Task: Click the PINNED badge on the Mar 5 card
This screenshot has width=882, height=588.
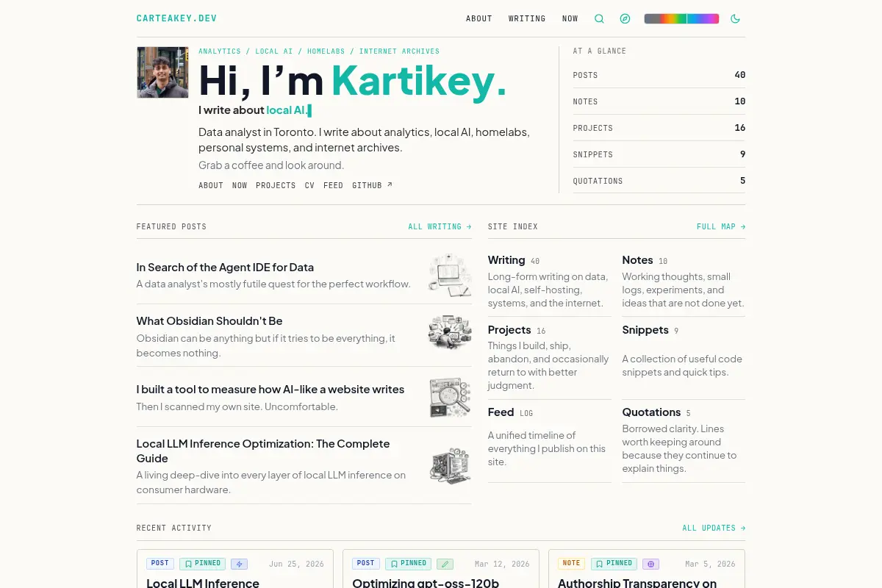Action: pyautogui.click(x=614, y=564)
